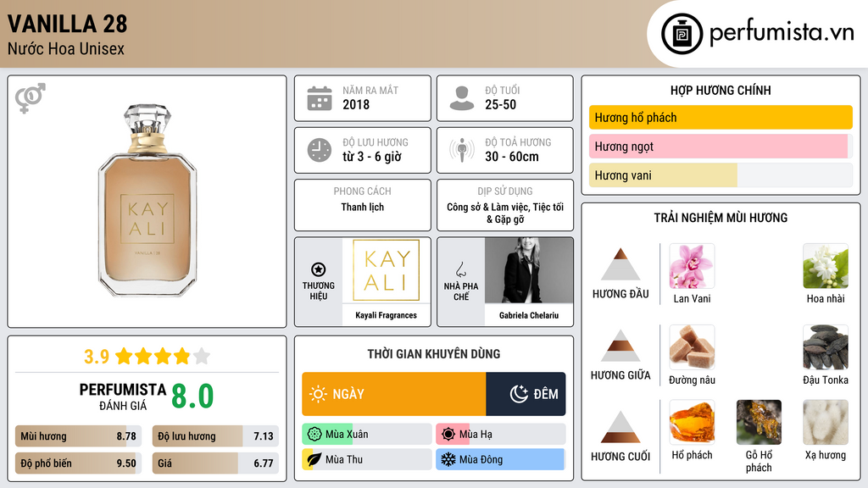
Task: Click the sillage projection icon
Action: click(x=461, y=150)
